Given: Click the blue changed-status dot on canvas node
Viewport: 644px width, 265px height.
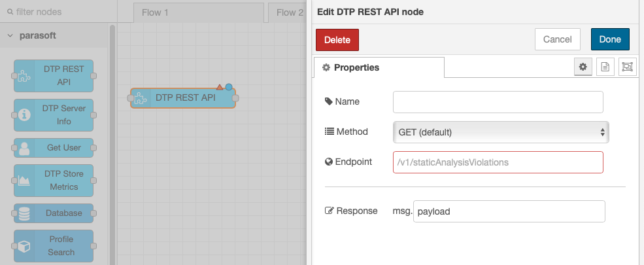Looking at the screenshot, I should 229,86.
